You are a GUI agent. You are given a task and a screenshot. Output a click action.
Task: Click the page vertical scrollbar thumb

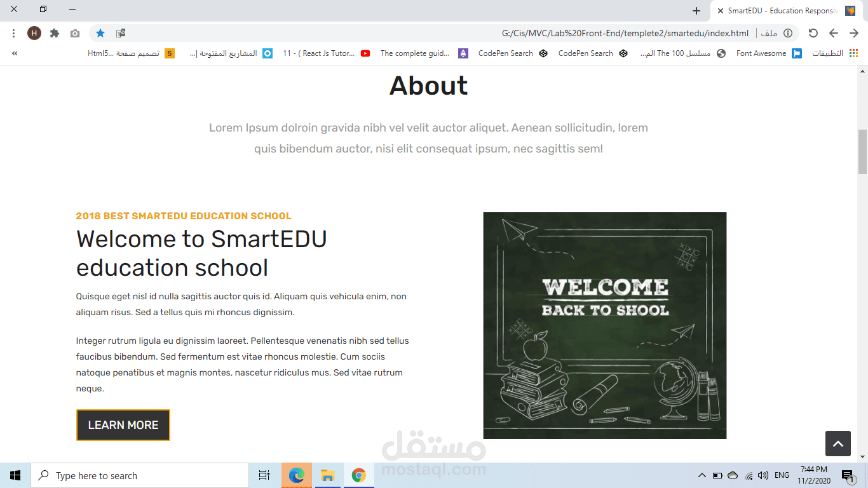pos(862,151)
